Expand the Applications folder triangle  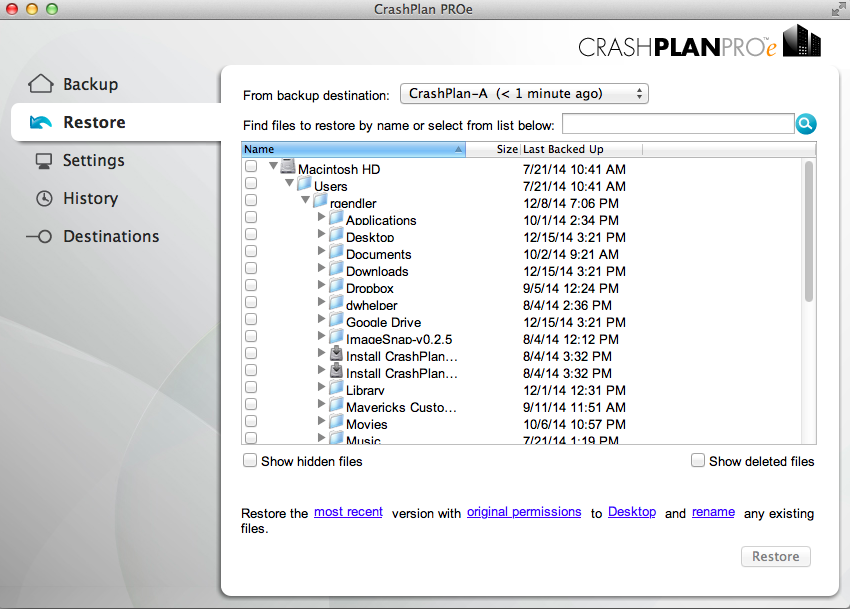(x=321, y=217)
